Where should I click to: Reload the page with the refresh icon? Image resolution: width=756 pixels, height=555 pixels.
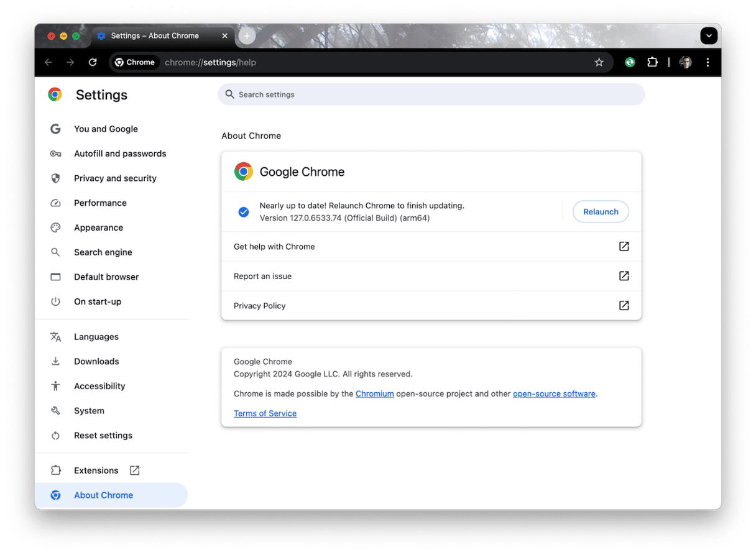coord(93,62)
